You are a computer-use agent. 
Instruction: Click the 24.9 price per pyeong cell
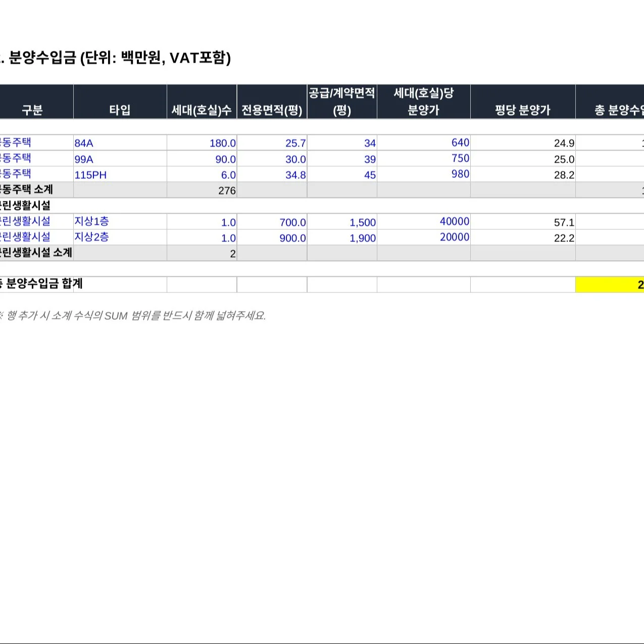click(523, 143)
